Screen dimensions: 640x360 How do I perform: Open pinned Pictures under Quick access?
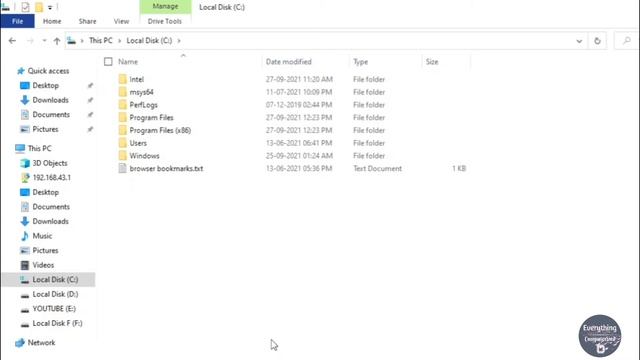click(45, 129)
